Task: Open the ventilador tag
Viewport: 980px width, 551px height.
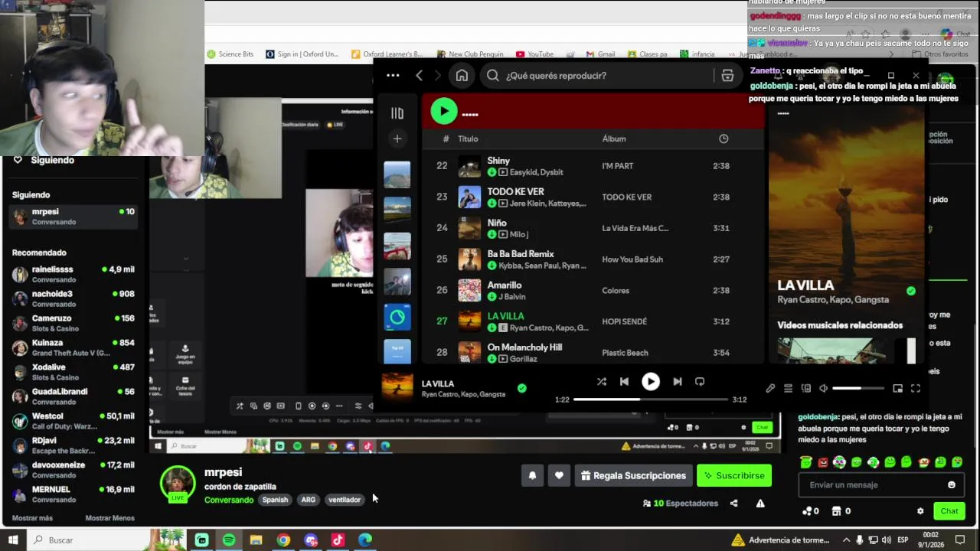Action: coord(345,500)
